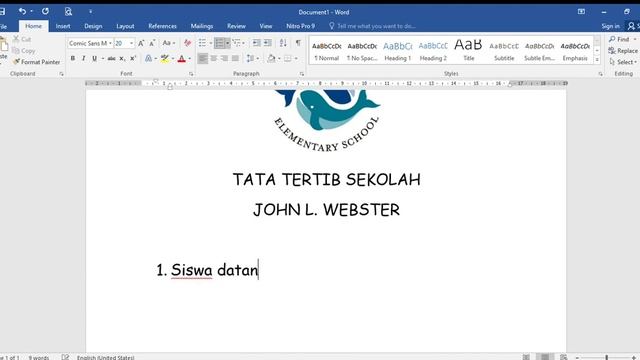
Task: Open the Numbering library dropdown arrow
Action: pyautogui.click(x=228, y=43)
